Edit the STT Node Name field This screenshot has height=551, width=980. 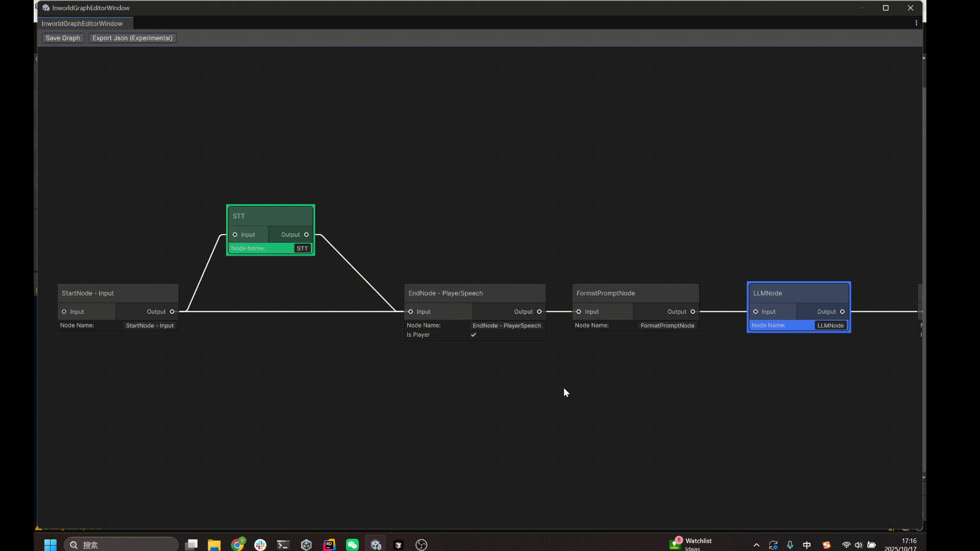pyautogui.click(x=302, y=248)
